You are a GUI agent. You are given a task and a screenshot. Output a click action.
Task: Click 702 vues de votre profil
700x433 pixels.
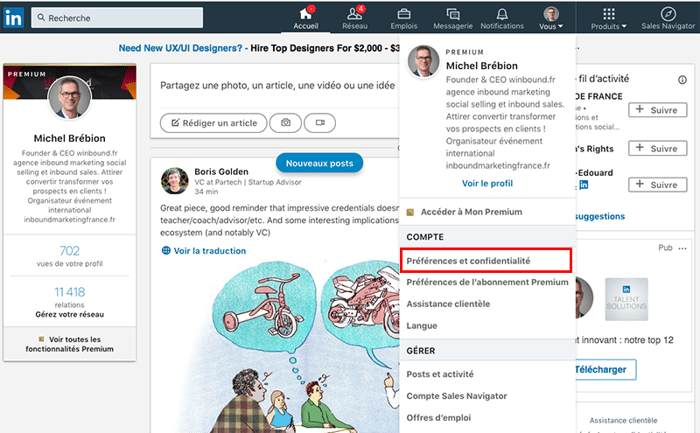[x=70, y=256]
